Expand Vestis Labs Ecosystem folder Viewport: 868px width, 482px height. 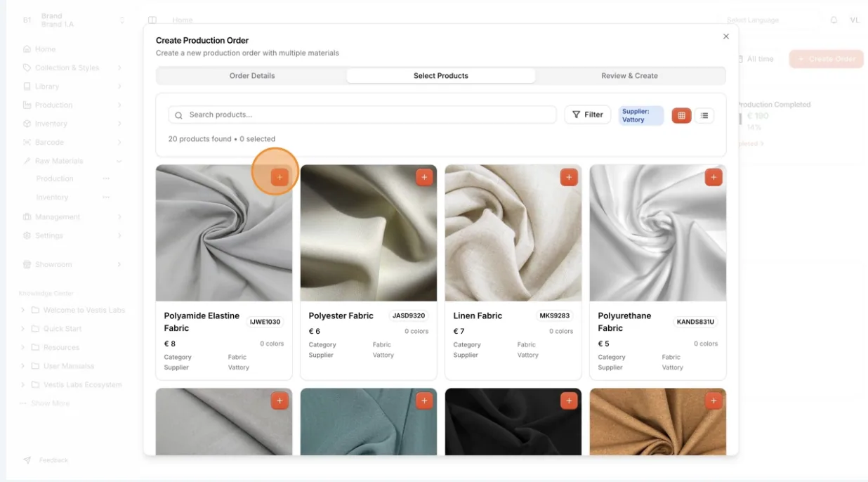point(71,385)
